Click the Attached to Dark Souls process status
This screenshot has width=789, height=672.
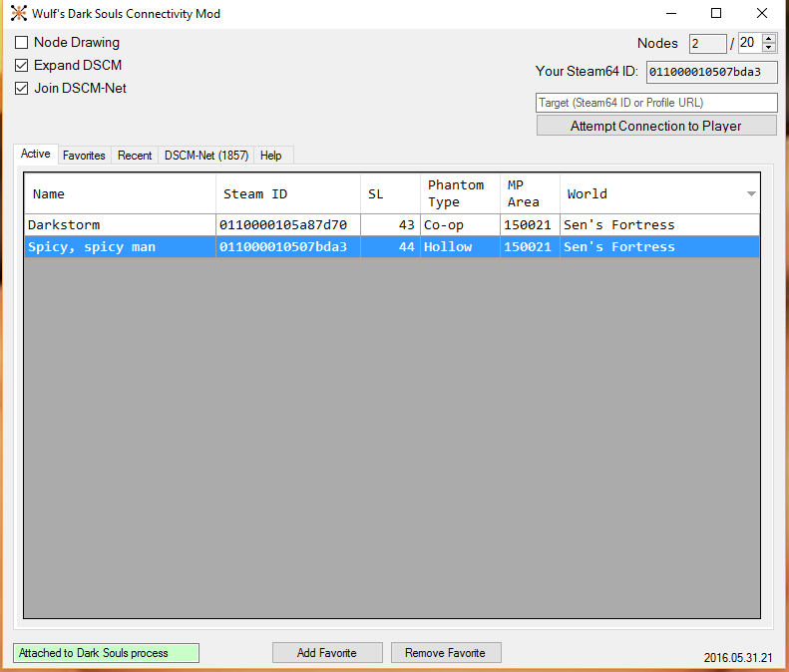[106, 653]
